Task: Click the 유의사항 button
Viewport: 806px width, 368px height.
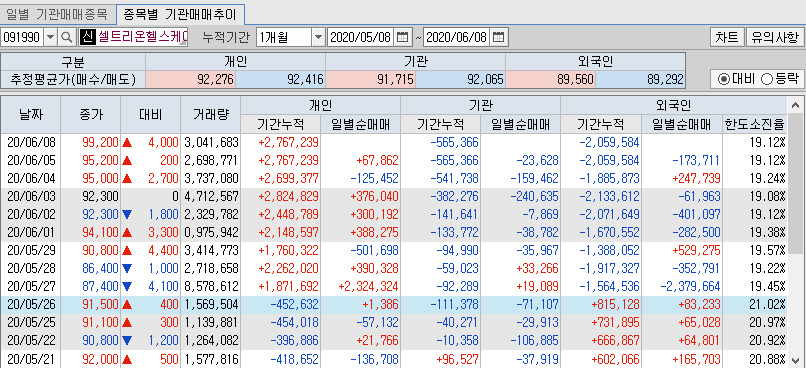Action: pyautogui.click(x=774, y=37)
